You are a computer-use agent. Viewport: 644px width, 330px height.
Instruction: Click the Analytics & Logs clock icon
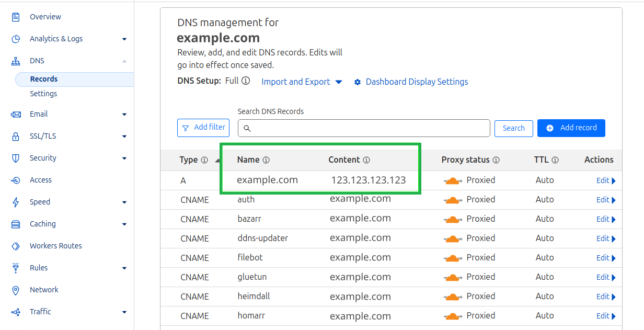(16, 39)
